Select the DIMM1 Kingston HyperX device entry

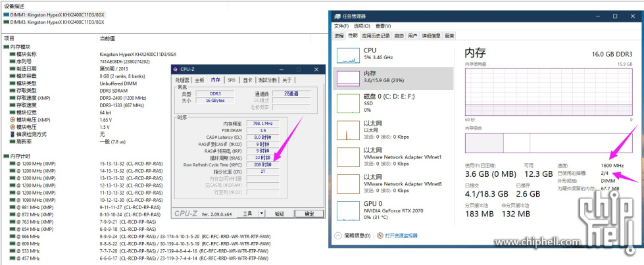[54, 14]
